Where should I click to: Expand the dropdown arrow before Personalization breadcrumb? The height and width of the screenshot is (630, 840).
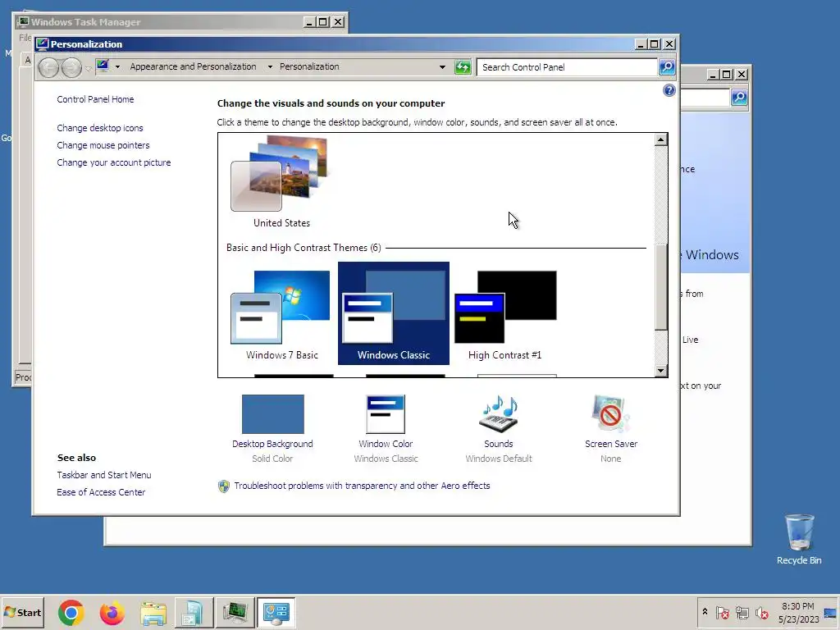point(270,67)
